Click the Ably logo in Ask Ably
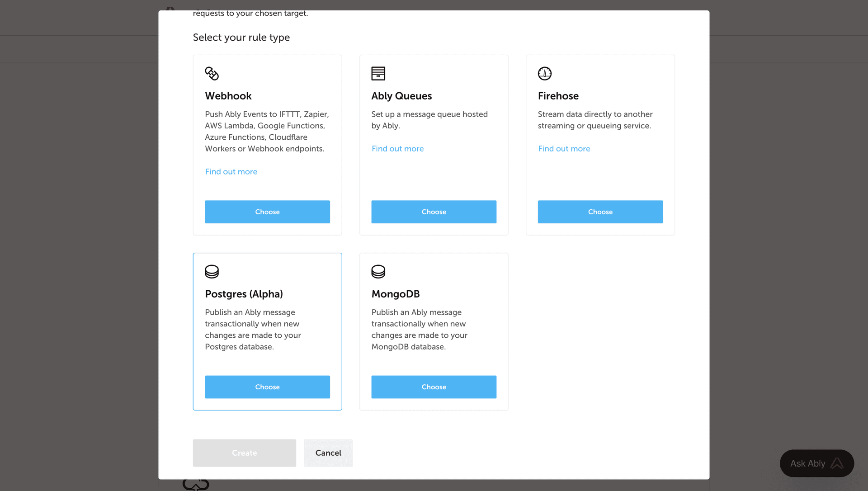This screenshot has height=491, width=868. coord(837,463)
